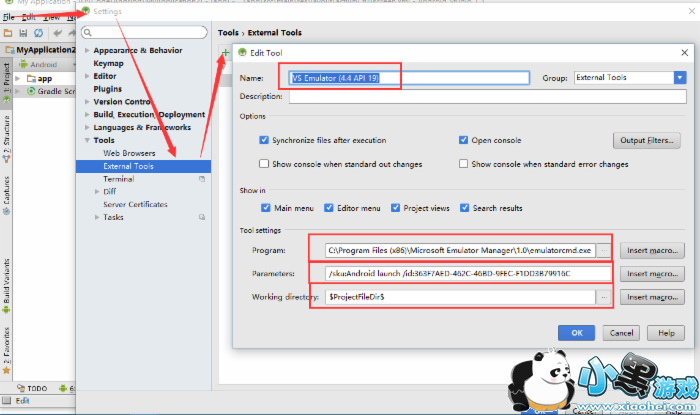This screenshot has width=700, height=415.
Task: Expand Build, Execution, Deployment node
Action: coord(87,115)
